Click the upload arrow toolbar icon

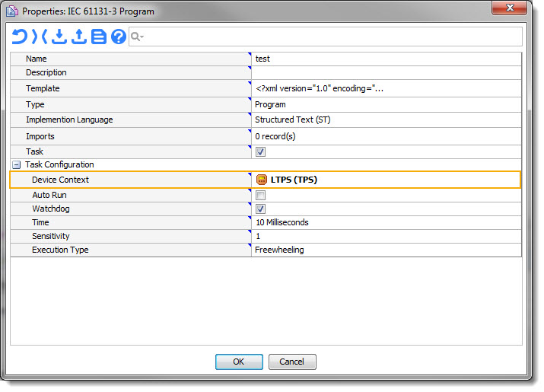pos(79,37)
